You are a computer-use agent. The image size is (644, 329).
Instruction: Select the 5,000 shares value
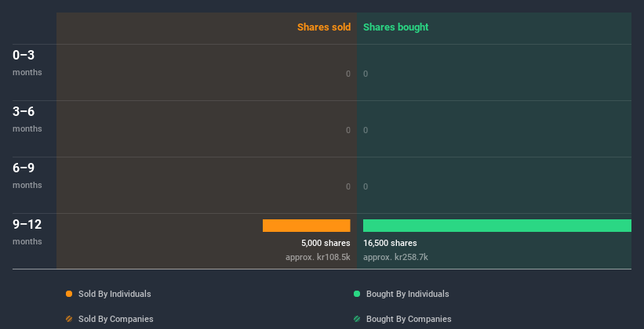(x=326, y=243)
